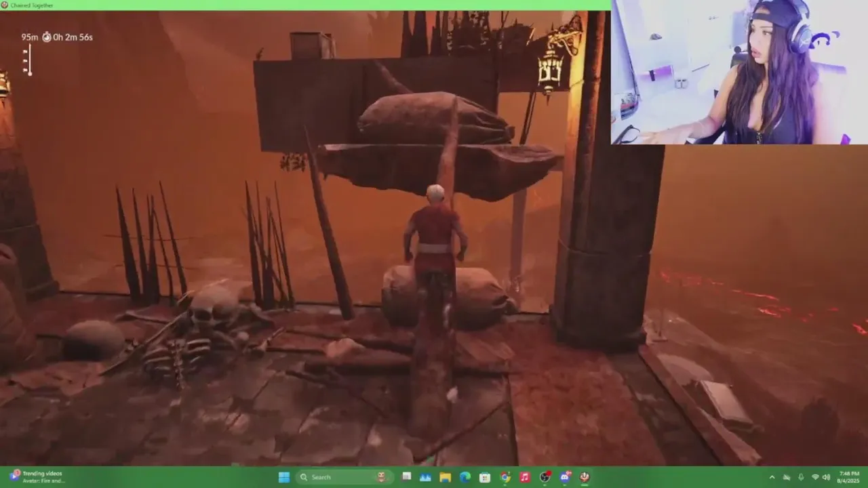Click the vertical height progress meter
Screen dimensions: 868x488
(28, 60)
